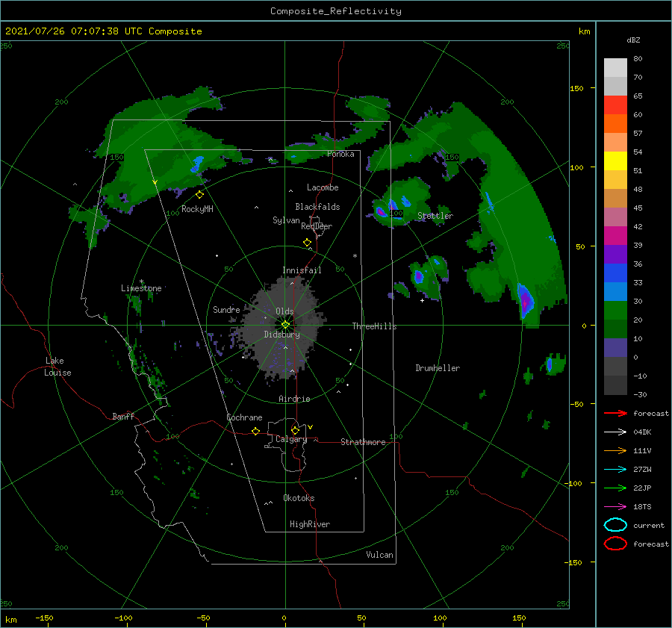The image size is (672, 628).
Task: Click the Didsbury label
Action: click(281, 335)
